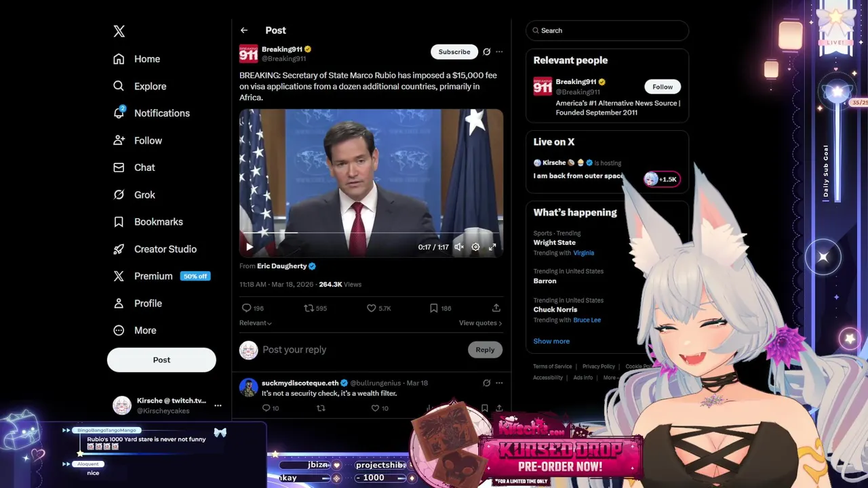Image resolution: width=868 pixels, height=488 pixels.
Task: Open Grok in the sidebar
Action: 134,195
